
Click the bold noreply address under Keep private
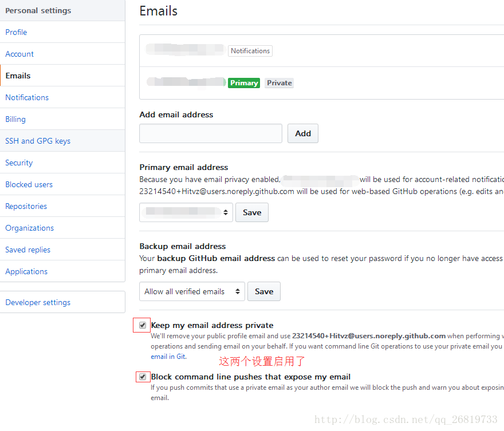369,336
